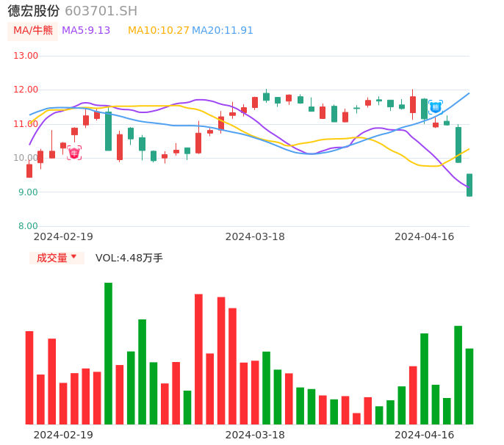The width and height of the screenshot is (504, 445).
Task: Toggle the purple MA5 line legend
Action: point(86,31)
